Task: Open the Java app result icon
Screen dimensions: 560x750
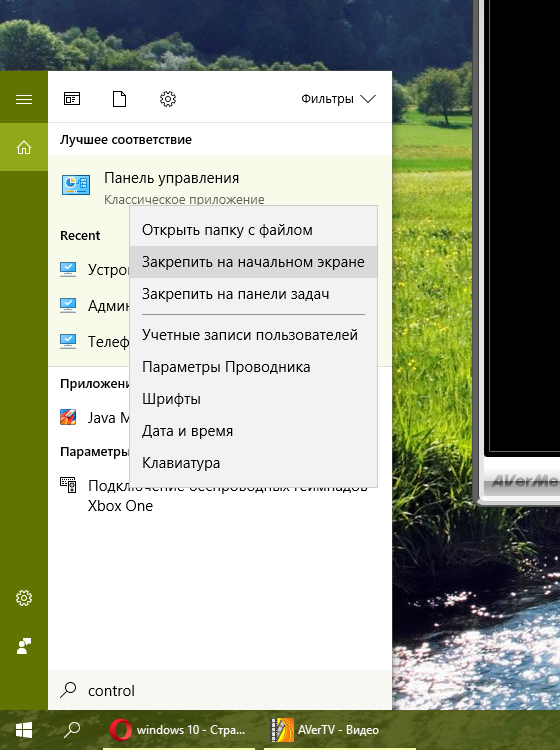Action: pyautogui.click(x=68, y=417)
